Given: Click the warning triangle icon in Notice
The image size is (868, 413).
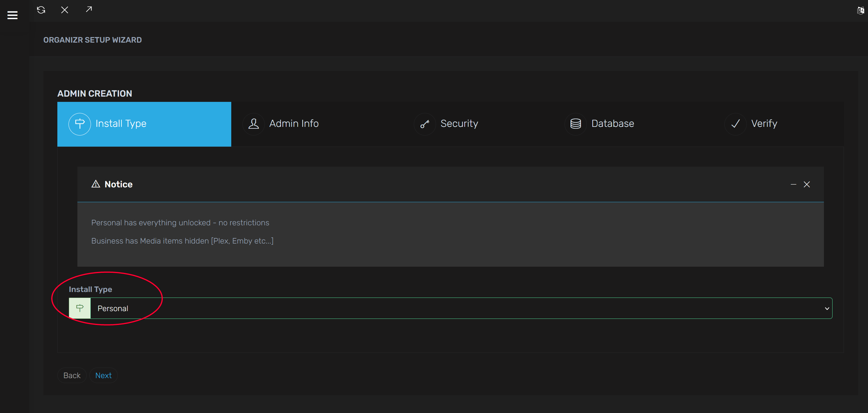Looking at the screenshot, I should point(96,184).
